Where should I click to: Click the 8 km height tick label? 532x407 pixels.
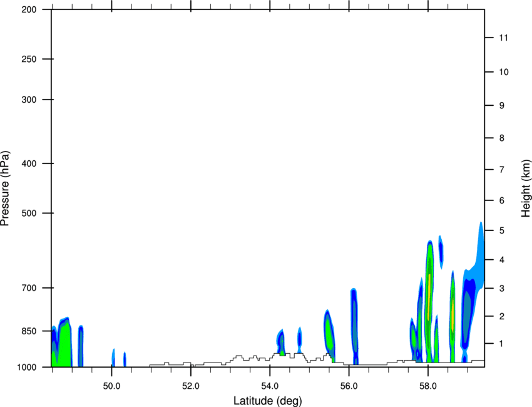coord(502,138)
